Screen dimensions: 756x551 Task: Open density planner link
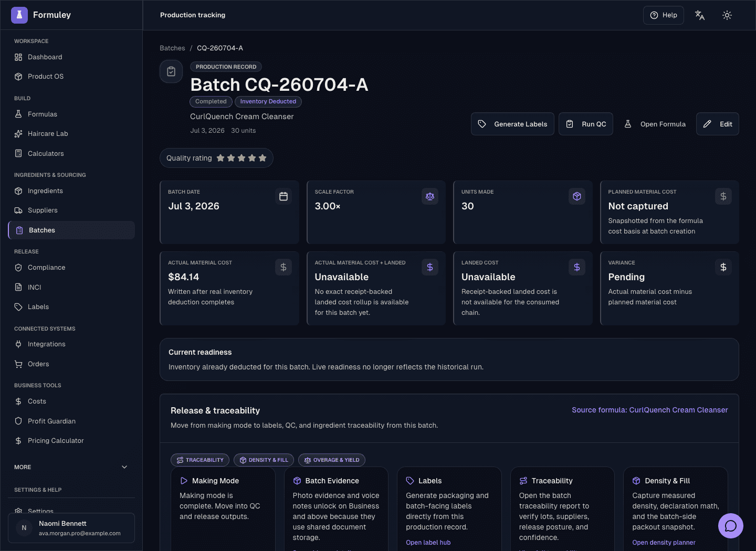[x=664, y=543]
